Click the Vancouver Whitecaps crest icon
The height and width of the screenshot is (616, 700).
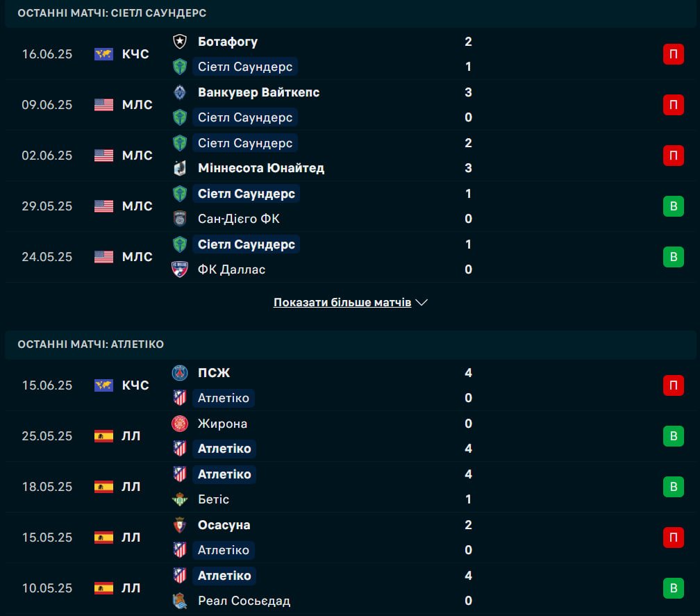180,92
